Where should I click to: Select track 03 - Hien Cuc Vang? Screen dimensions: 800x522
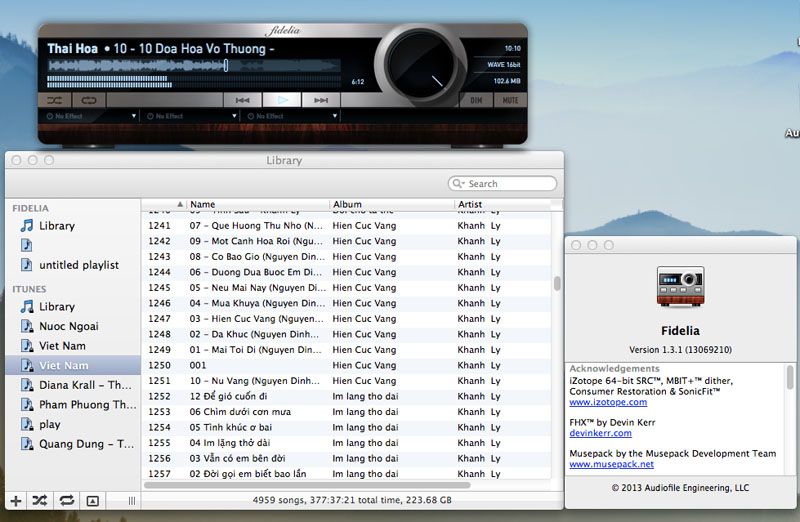coord(346,318)
